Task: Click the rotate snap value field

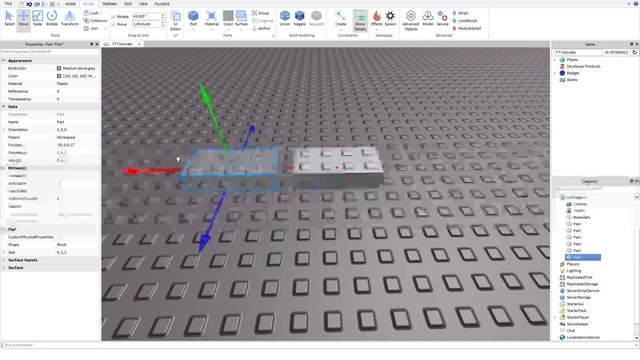Action: point(146,16)
